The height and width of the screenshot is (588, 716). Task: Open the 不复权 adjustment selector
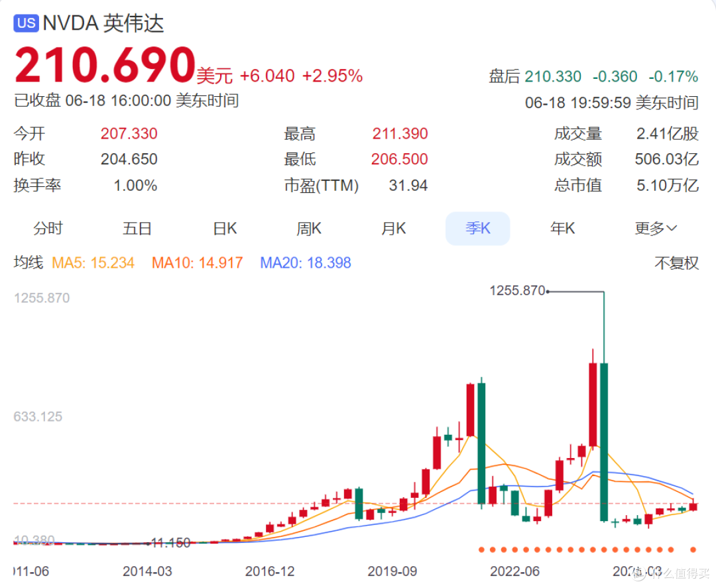677,263
